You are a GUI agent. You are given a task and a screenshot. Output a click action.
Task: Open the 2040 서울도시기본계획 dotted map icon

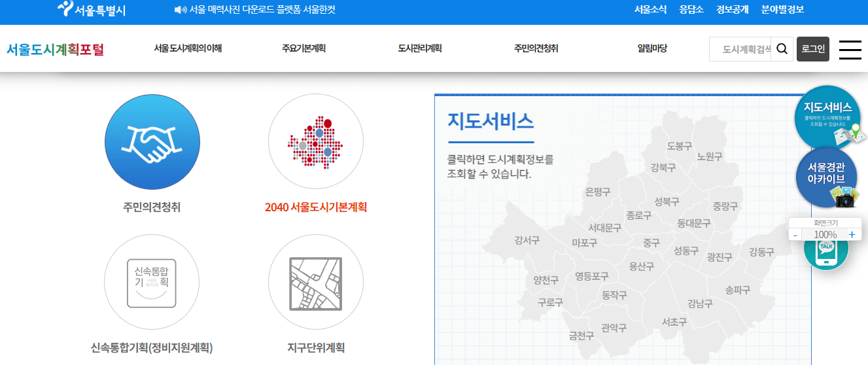(316, 142)
